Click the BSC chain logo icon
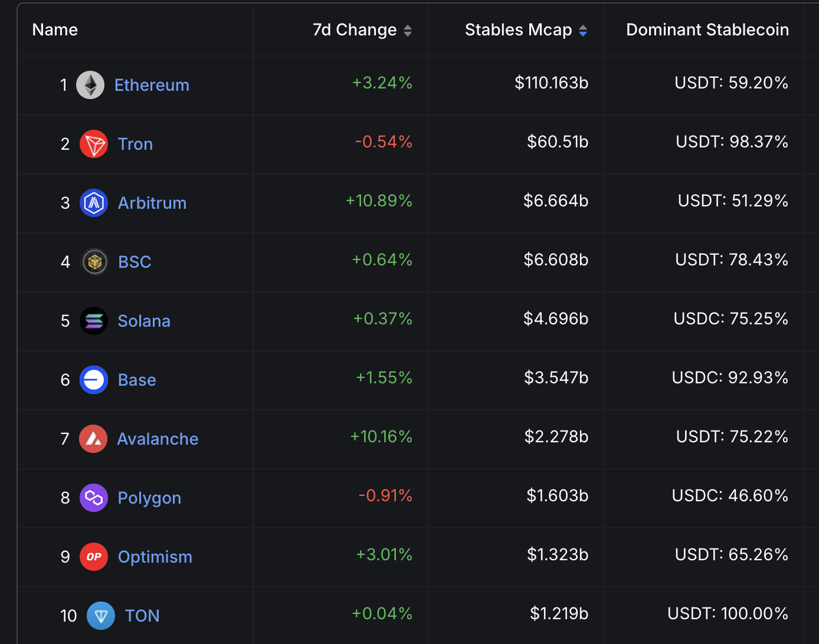The height and width of the screenshot is (644, 819). point(94,262)
